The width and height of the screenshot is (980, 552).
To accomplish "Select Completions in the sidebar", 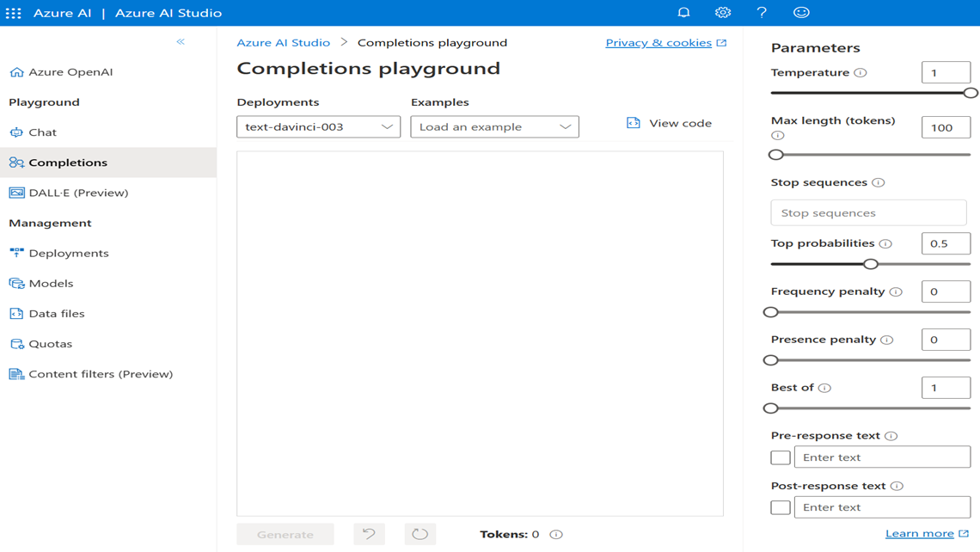I will (x=108, y=163).
